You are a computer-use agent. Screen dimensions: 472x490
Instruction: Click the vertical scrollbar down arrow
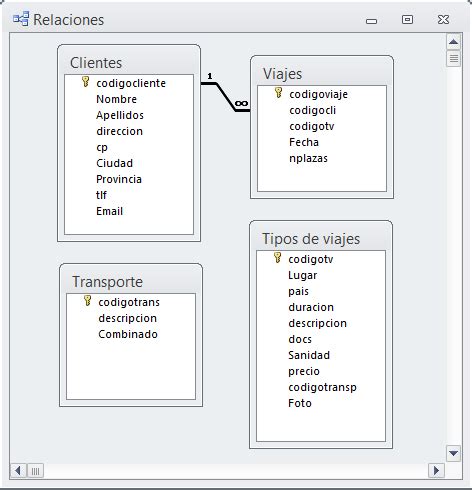tap(453, 453)
